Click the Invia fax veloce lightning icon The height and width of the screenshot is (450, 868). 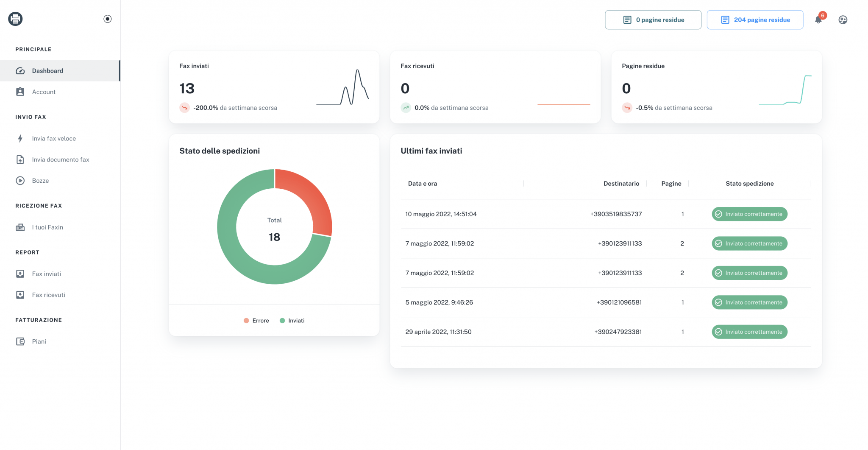tap(20, 139)
